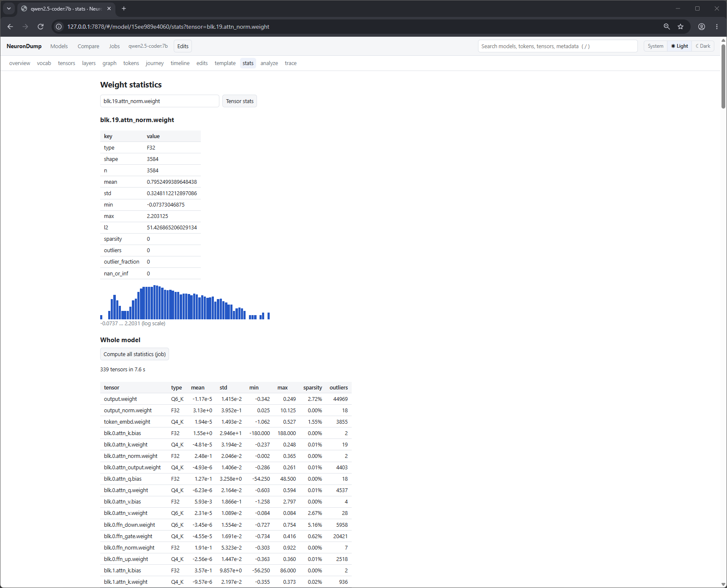Screen dimensions: 727x588
Task: Switch to the template tab
Action: (225, 63)
